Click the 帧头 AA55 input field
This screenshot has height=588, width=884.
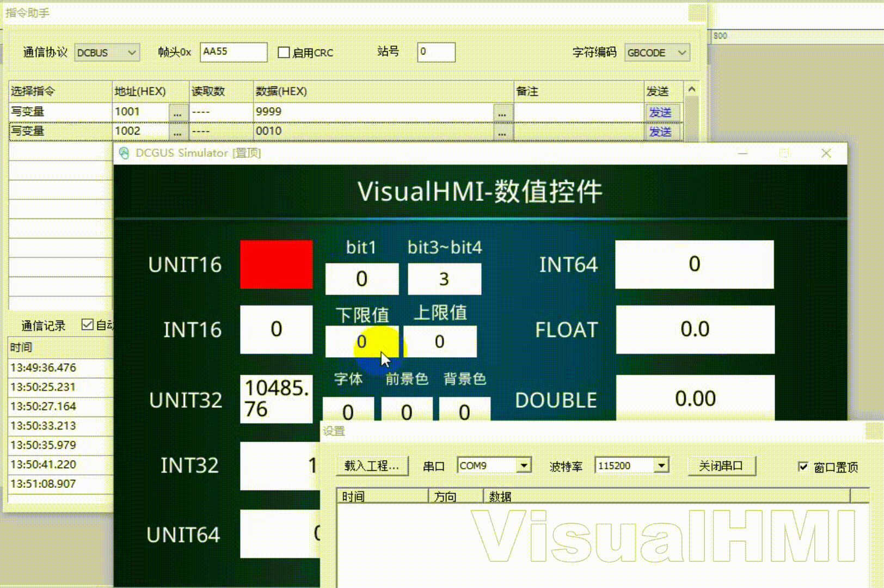click(234, 52)
